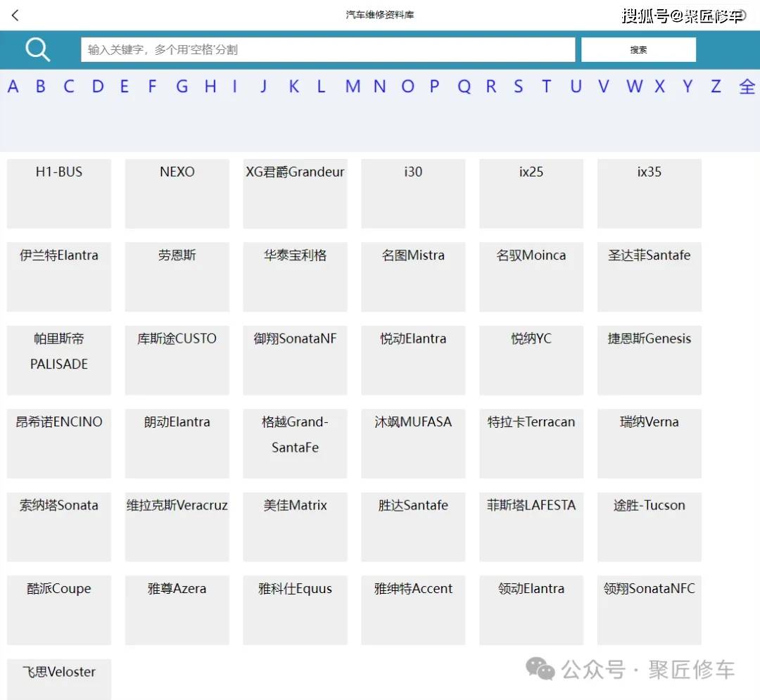Open 捷恩斯Genesis tile
This screenshot has height=700, width=760.
[650, 360]
